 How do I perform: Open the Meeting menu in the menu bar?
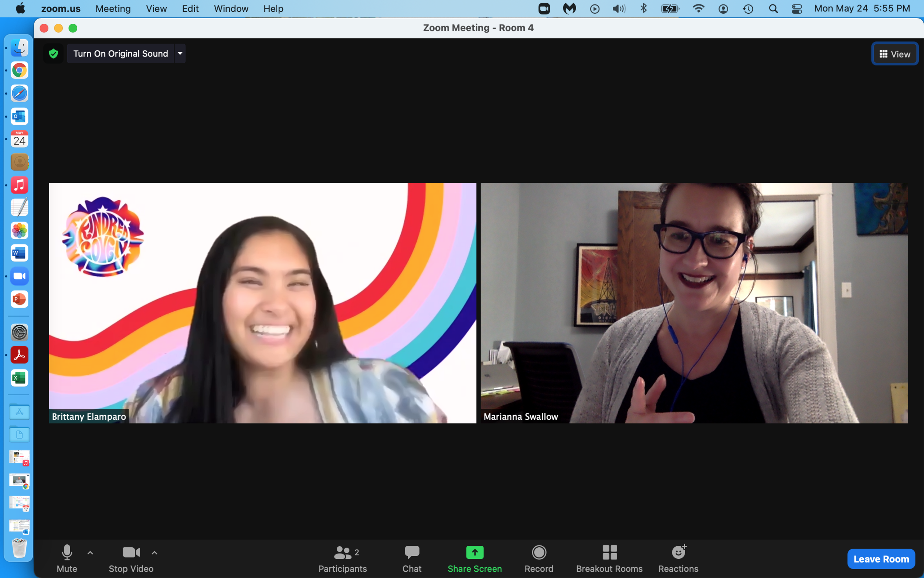113,9
